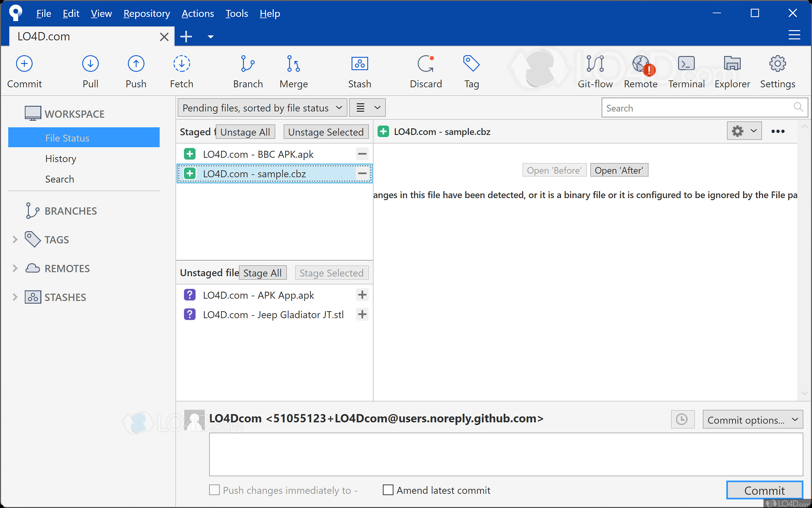
Task: Open the Actions menu
Action: (198, 14)
